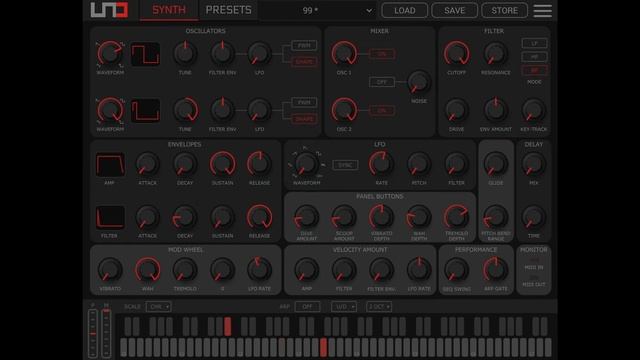Click the VIBRATO DEPTH knob
The image size is (640, 360).
pyautogui.click(x=381, y=217)
